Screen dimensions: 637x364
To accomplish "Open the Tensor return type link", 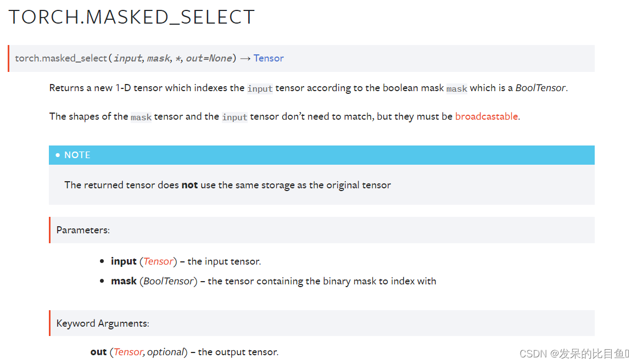I will 269,58.
